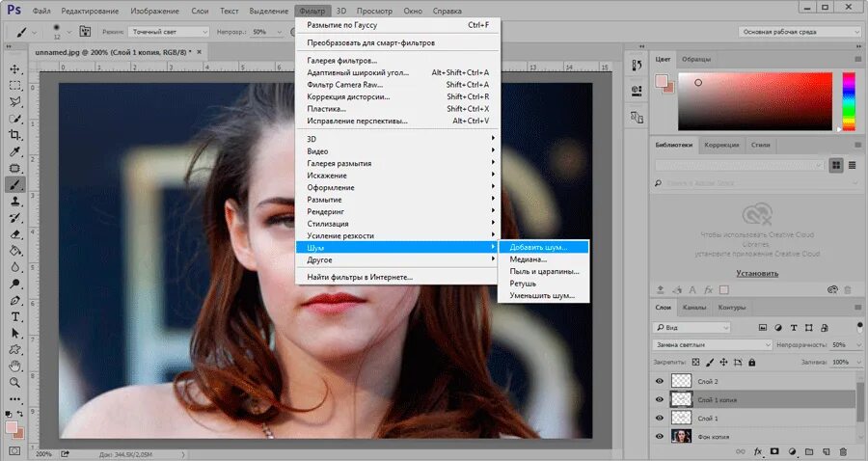Select the Move tool
The height and width of the screenshot is (461, 868).
pos(14,69)
